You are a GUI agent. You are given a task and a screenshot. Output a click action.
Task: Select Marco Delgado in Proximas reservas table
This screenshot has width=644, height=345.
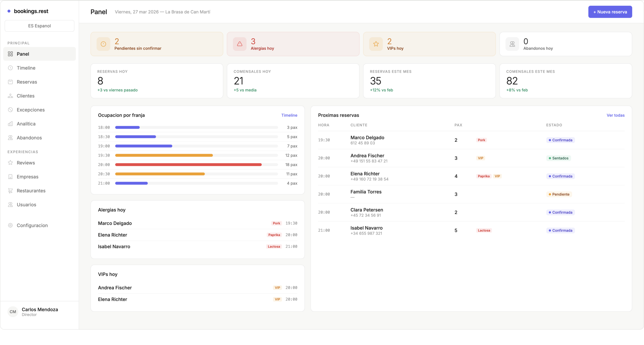[x=471, y=140]
